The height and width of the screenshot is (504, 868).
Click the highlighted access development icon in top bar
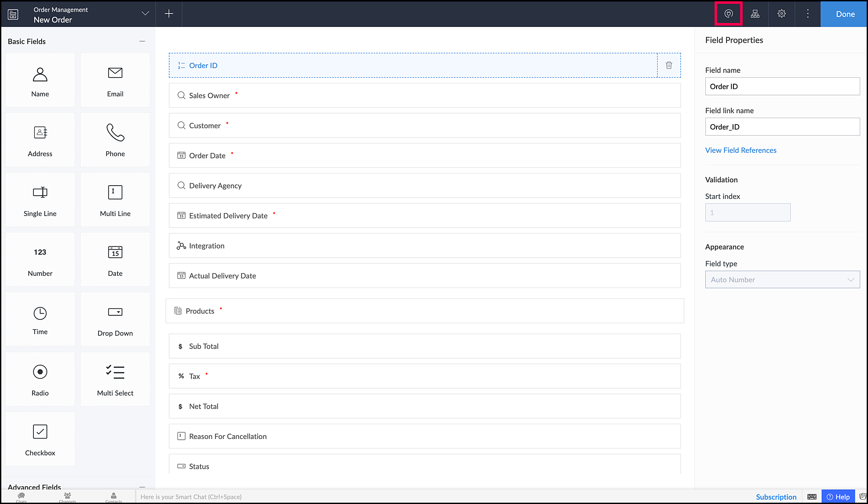coord(729,14)
